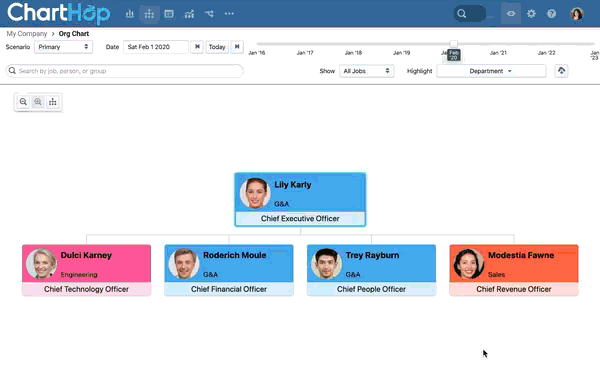The image size is (600, 374).
Task: Click Chief Financial Officer title
Action: click(x=229, y=289)
